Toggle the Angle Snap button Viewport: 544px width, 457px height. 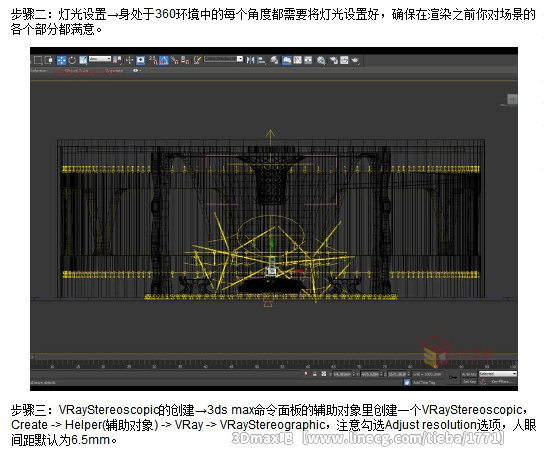pyautogui.click(x=164, y=60)
